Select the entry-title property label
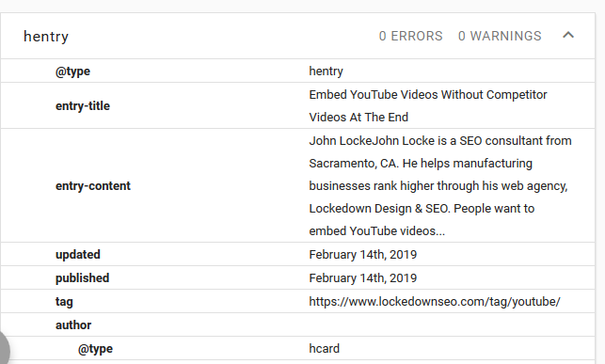Image resolution: width=605 pixels, height=364 pixels. pos(83,105)
